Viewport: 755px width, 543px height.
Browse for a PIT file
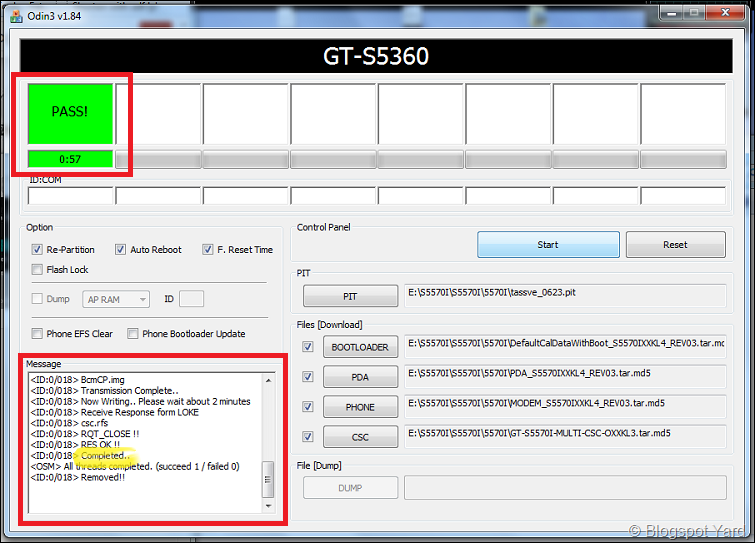pos(351,296)
